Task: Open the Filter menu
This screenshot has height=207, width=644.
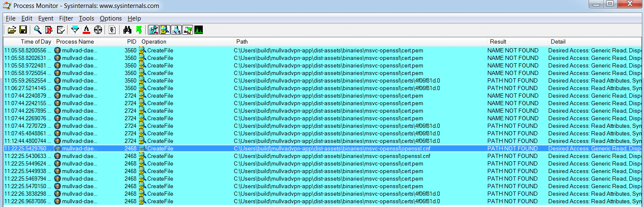Action: click(x=66, y=18)
